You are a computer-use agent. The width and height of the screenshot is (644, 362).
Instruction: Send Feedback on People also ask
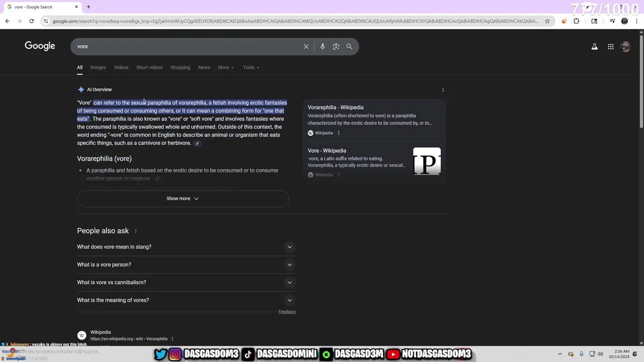pyautogui.click(x=287, y=312)
